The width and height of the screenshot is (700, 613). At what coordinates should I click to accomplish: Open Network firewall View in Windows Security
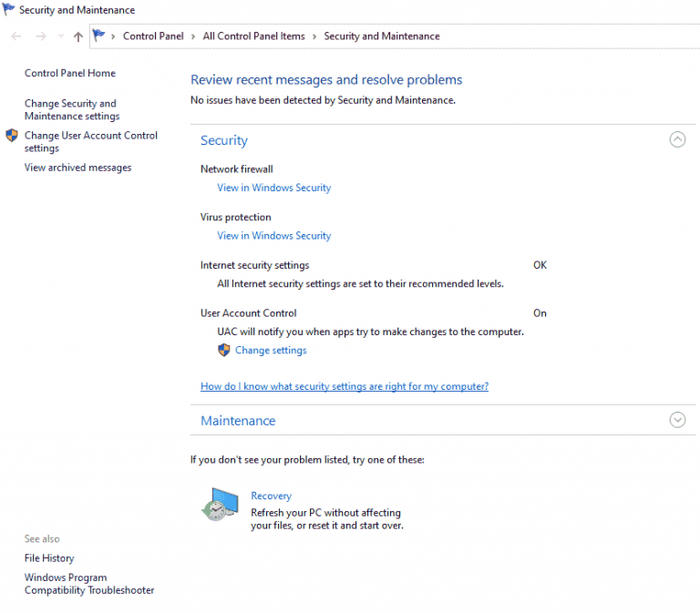pyautogui.click(x=273, y=188)
